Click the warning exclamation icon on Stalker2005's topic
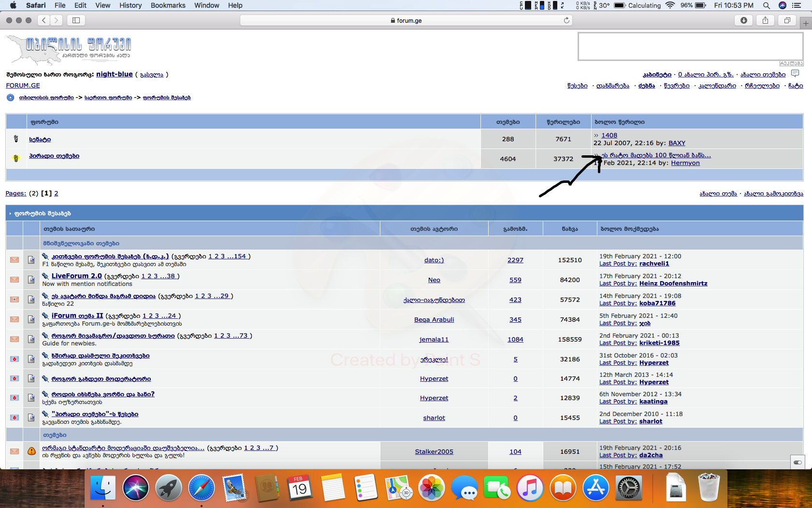The width and height of the screenshot is (812, 508). [31, 451]
